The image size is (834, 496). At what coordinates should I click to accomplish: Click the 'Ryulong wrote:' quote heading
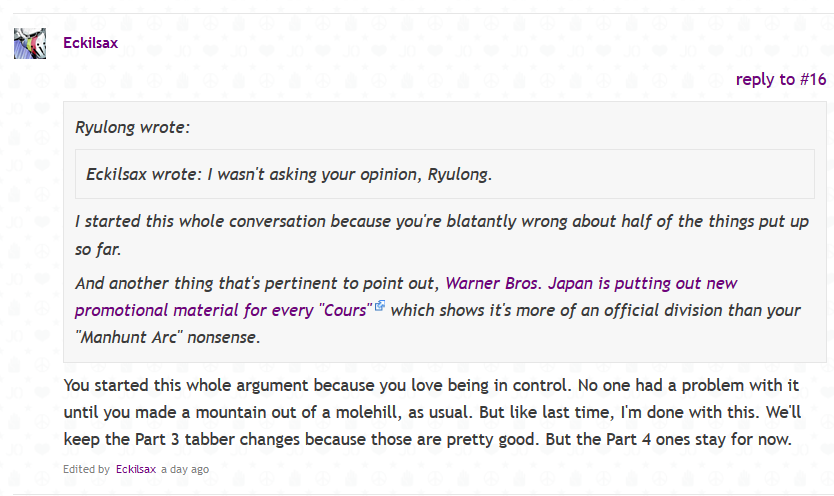point(132,127)
